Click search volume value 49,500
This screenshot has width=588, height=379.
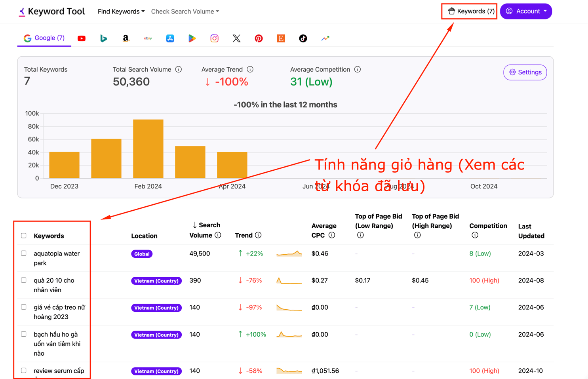pos(200,253)
